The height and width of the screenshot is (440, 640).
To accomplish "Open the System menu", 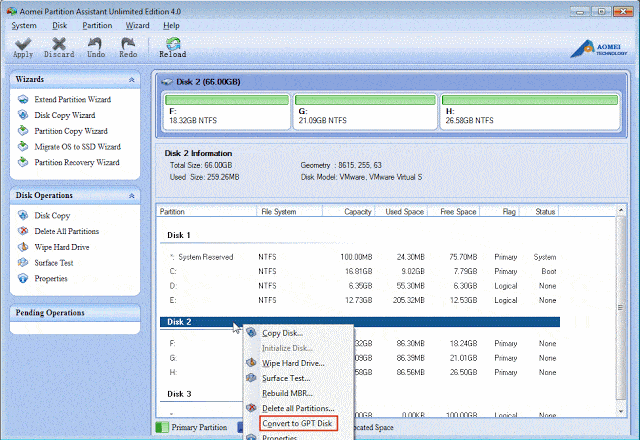I will pos(24,26).
